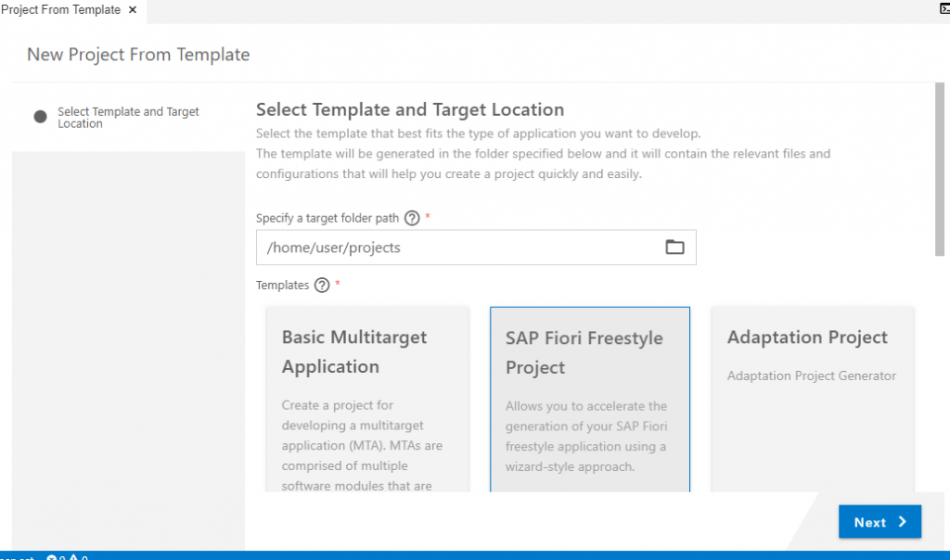Close the Project From Template tab

(x=133, y=9)
